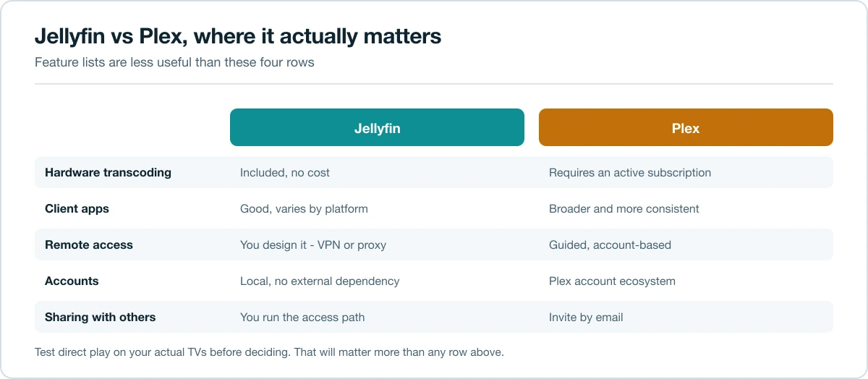Screen dimensions: 868x379
Task: Click the 'Plex account ecosystem' cell
Action: tap(612, 281)
